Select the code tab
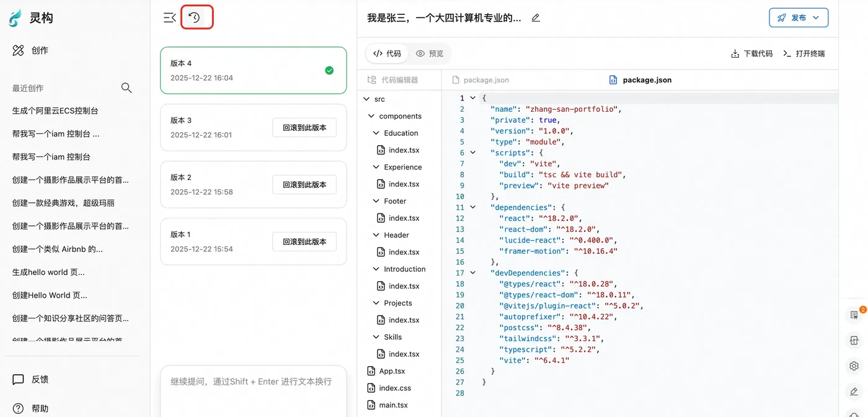Image resolution: width=868 pixels, height=417 pixels. coord(387,54)
